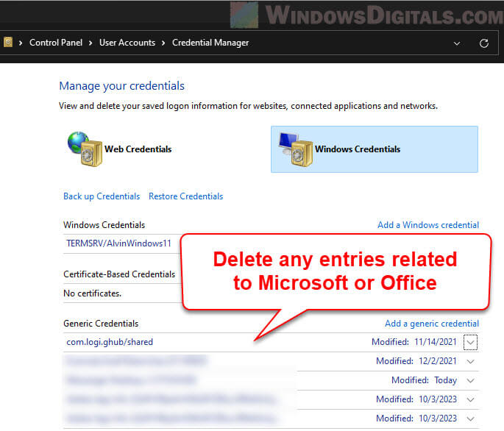The height and width of the screenshot is (431, 504).
Task: Click the Control Panel icon in address bar
Action: (8, 42)
